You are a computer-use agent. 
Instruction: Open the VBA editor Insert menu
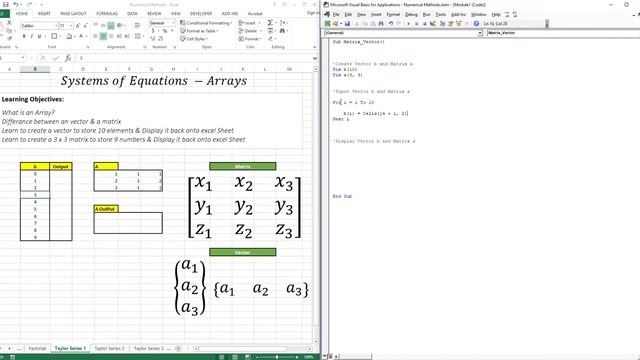click(376, 14)
